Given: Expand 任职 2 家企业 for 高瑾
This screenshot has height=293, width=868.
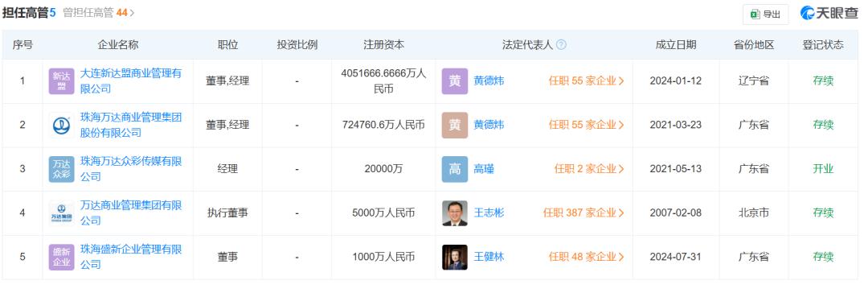Looking at the screenshot, I should pos(590,169).
